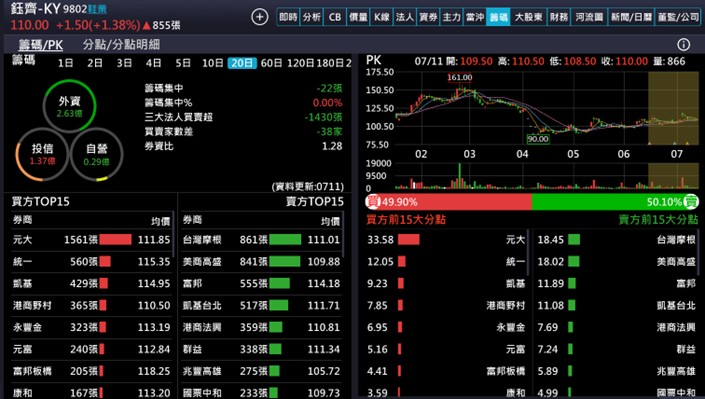705x399 pixels.
Task: Select 兆豐高雄 275張 seller row
Action: [262, 371]
